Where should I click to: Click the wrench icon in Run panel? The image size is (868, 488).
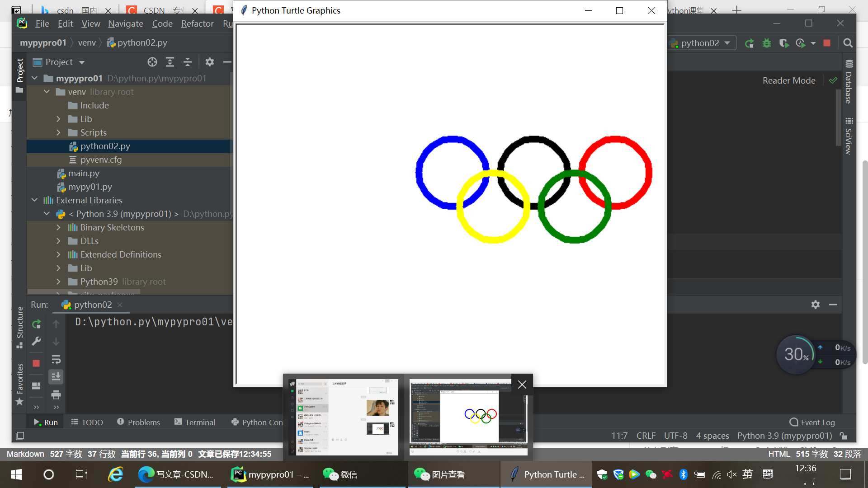pyautogui.click(x=36, y=342)
